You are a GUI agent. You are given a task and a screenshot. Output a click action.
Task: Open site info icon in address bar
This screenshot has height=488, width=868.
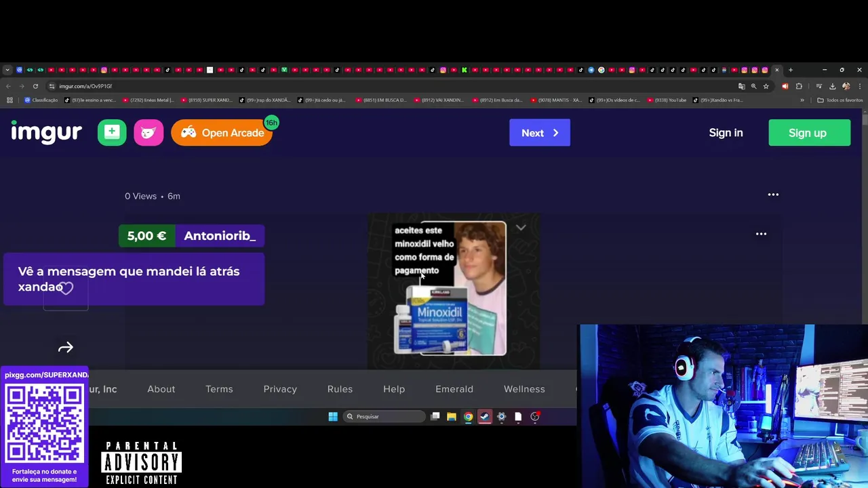pos(52,86)
